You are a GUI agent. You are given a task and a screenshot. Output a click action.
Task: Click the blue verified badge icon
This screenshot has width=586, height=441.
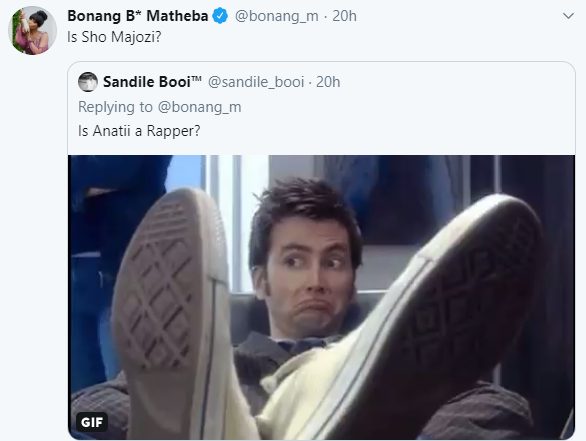(x=220, y=16)
